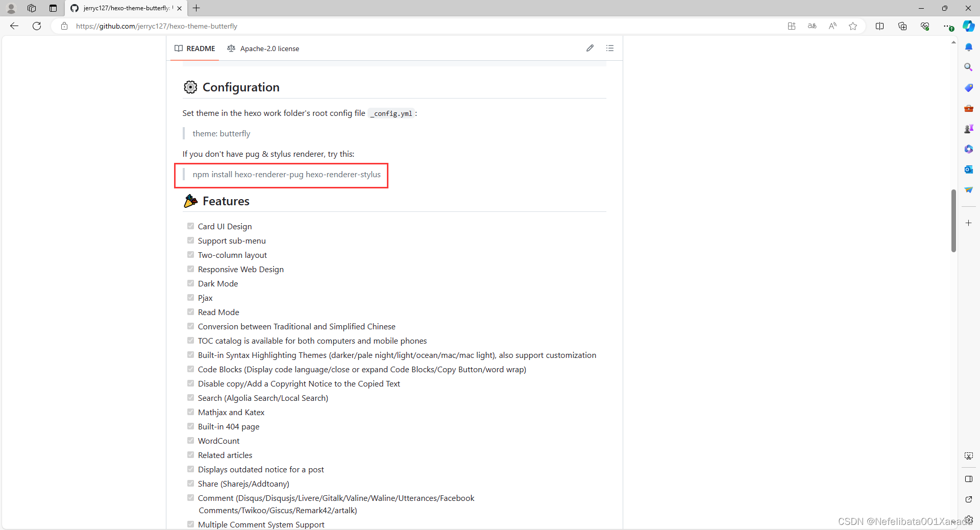Open the sidebar shopping tag icon
The height and width of the screenshot is (530, 980).
point(969,88)
